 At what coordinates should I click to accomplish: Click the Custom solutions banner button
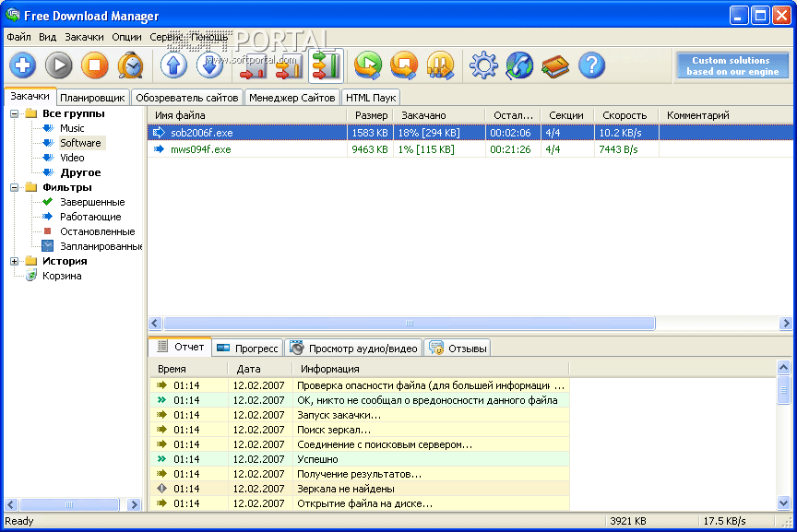tap(731, 65)
